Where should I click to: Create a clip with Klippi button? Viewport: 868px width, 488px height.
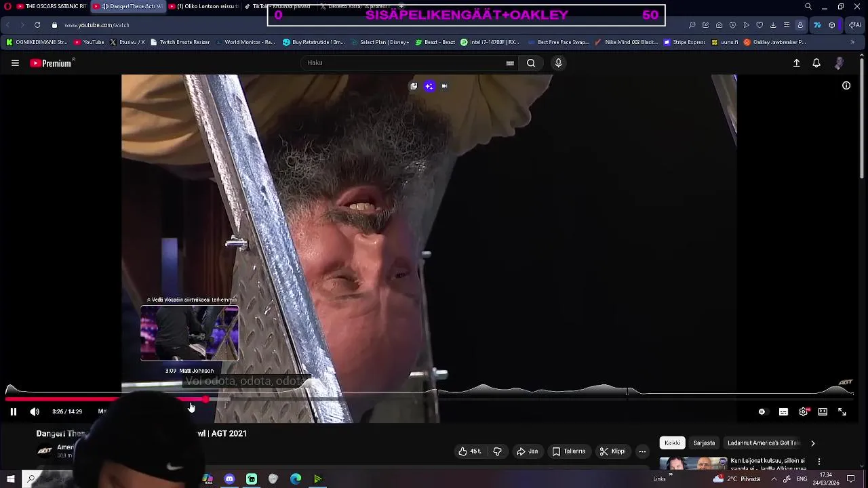[x=612, y=451]
